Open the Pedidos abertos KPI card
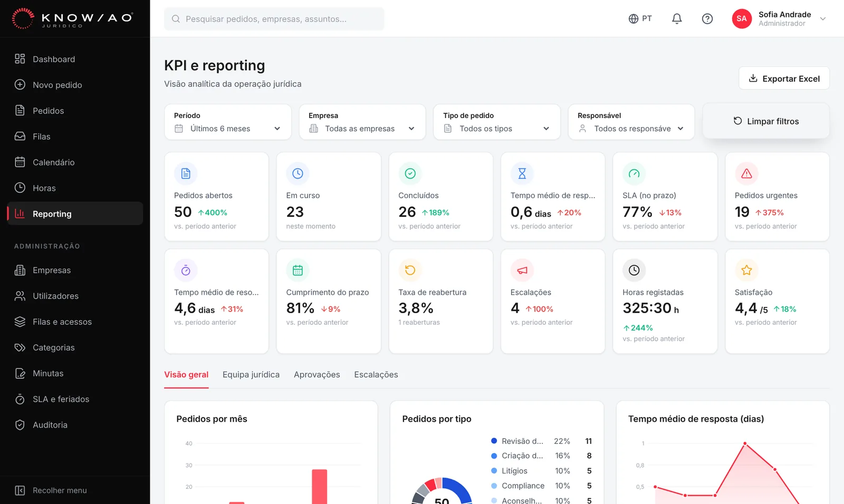The height and width of the screenshot is (504, 844). tap(216, 197)
